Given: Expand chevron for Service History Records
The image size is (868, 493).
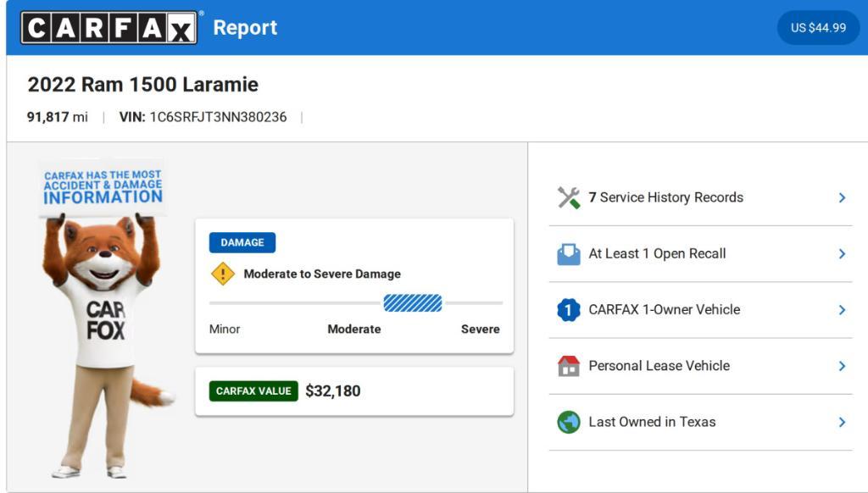Looking at the screenshot, I should click(842, 197).
